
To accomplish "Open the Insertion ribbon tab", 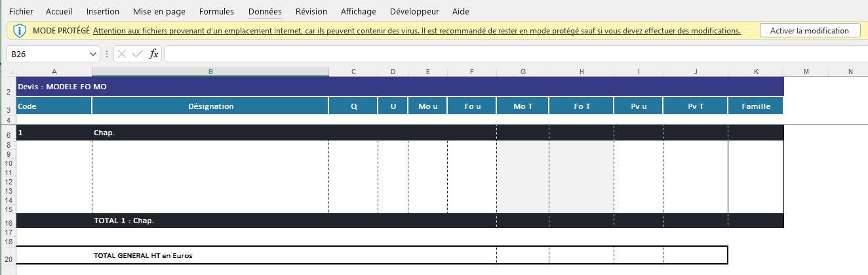I will click(102, 12).
